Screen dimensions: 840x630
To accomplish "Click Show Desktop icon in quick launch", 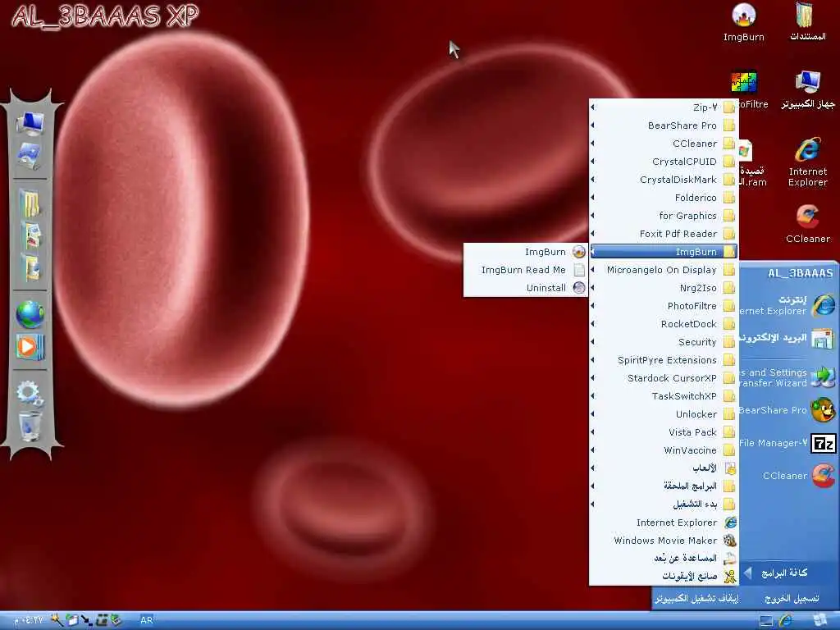I will point(766,622).
